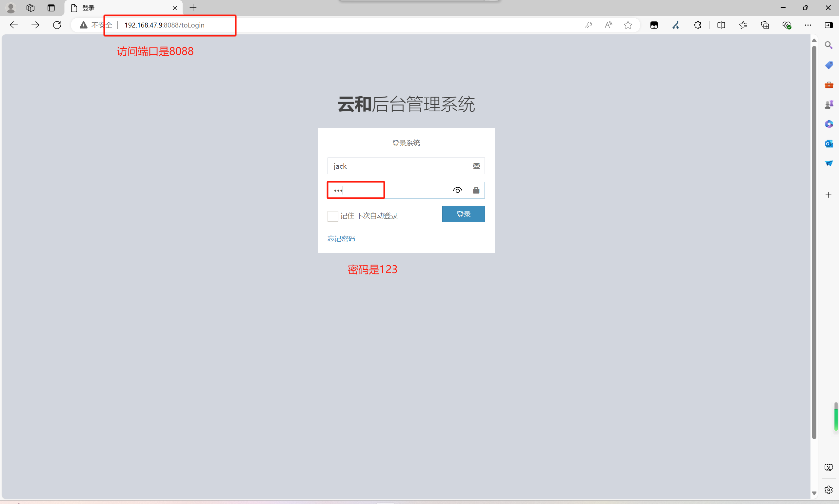
Task: Open Split screen icon in toolbar
Action: tap(721, 25)
